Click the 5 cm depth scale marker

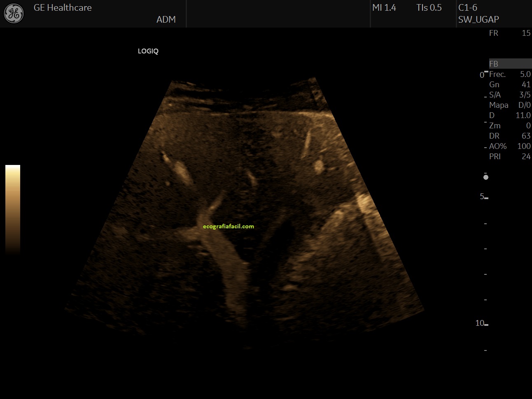coord(483,197)
